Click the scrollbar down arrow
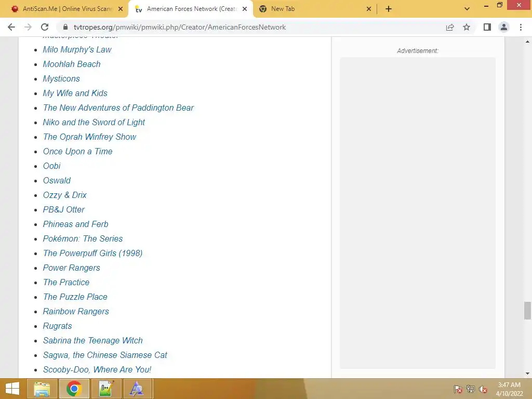The height and width of the screenshot is (399, 532). pyautogui.click(x=527, y=374)
